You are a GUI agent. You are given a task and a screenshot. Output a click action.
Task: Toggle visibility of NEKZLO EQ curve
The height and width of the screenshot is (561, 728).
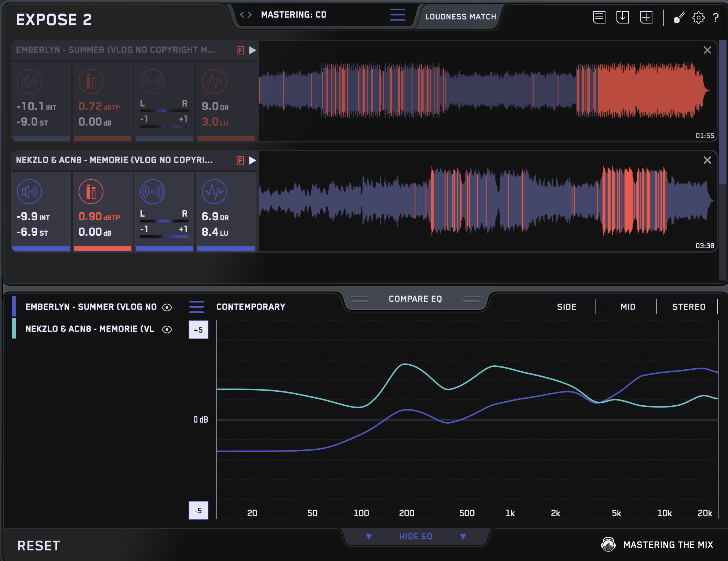167,329
